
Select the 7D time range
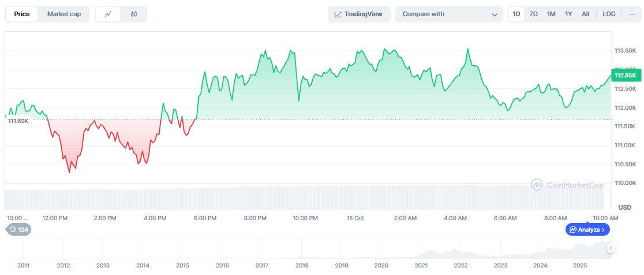pyautogui.click(x=533, y=14)
